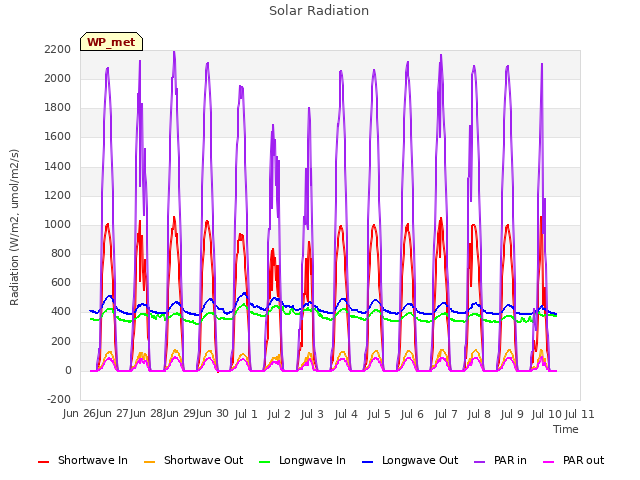Click the 400 y-axis tick value
The image size is (640, 480).
61,312
